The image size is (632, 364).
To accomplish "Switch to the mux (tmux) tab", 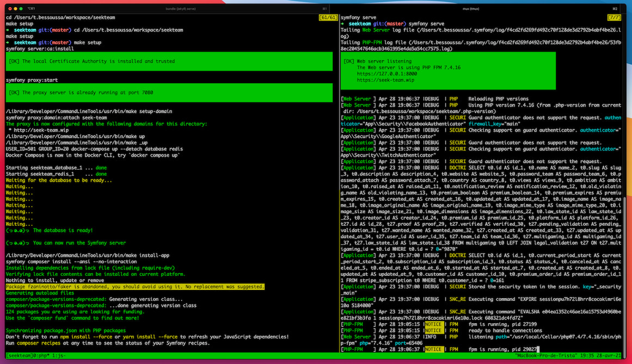I will point(471,9).
